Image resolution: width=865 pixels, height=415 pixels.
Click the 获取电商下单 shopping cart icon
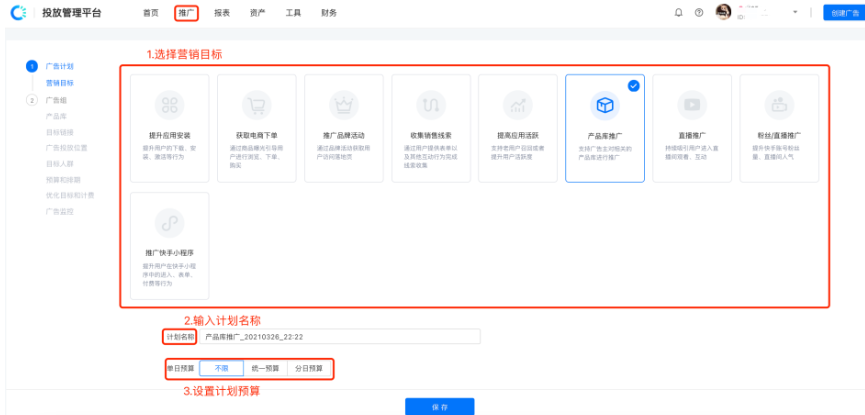click(x=257, y=105)
